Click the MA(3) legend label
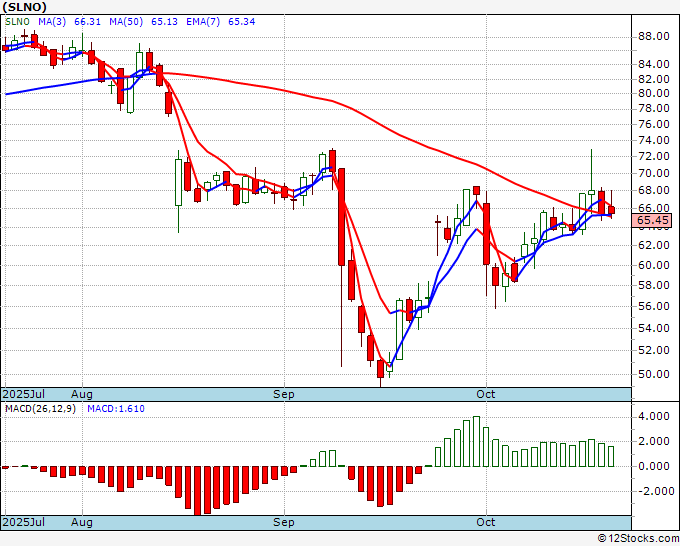 tap(52, 22)
